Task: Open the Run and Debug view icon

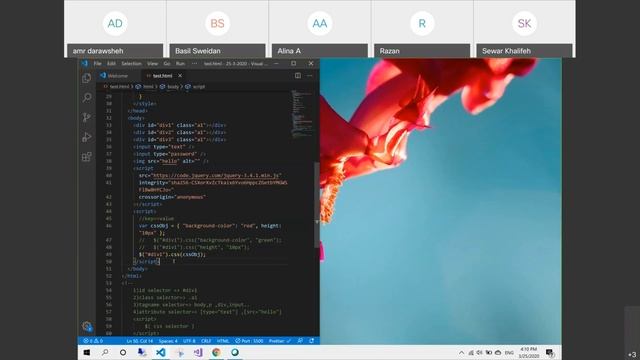Action: tap(87, 137)
